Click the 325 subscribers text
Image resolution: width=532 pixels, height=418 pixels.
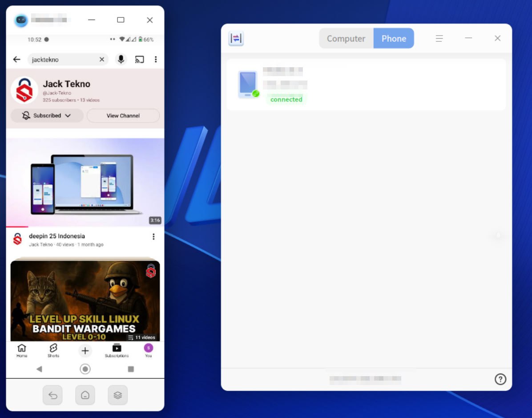point(59,100)
